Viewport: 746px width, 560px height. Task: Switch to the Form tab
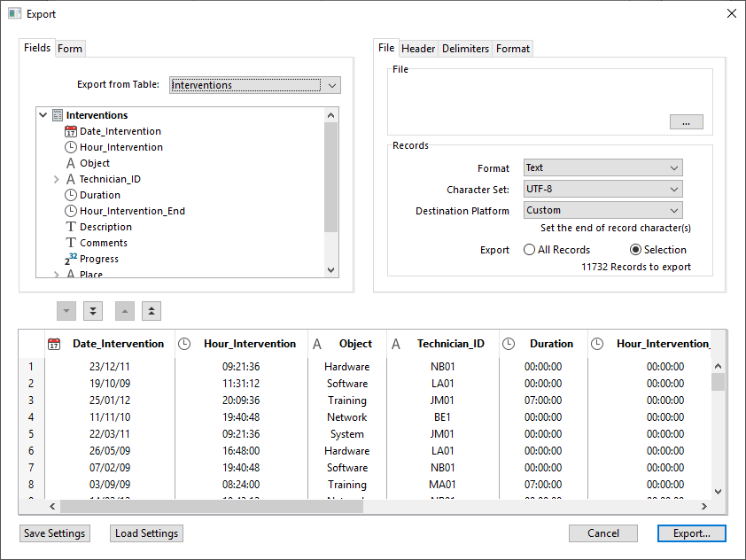pos(70,49)
